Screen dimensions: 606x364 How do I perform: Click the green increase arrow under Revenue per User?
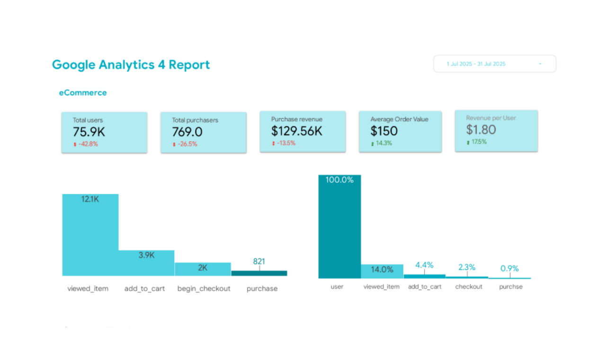(468, 142)
